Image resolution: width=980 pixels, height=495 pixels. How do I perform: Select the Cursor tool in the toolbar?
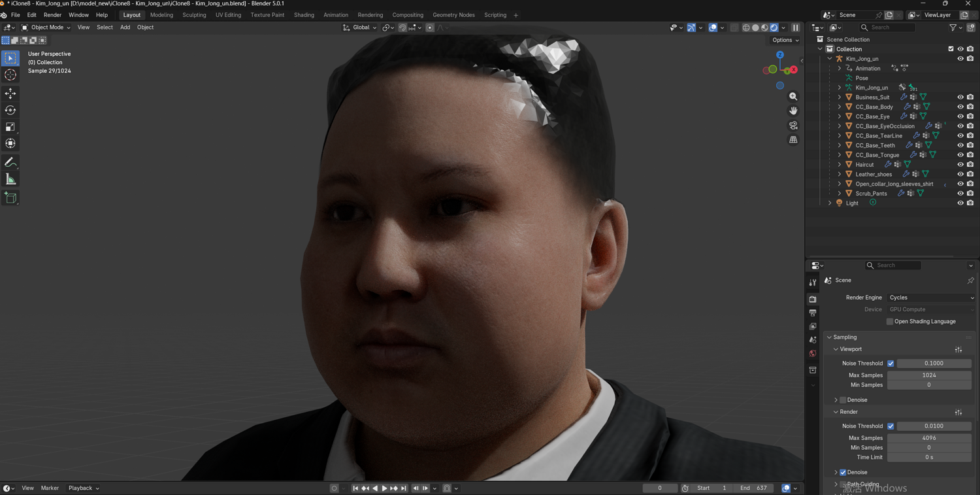click(x=10, y=75)
